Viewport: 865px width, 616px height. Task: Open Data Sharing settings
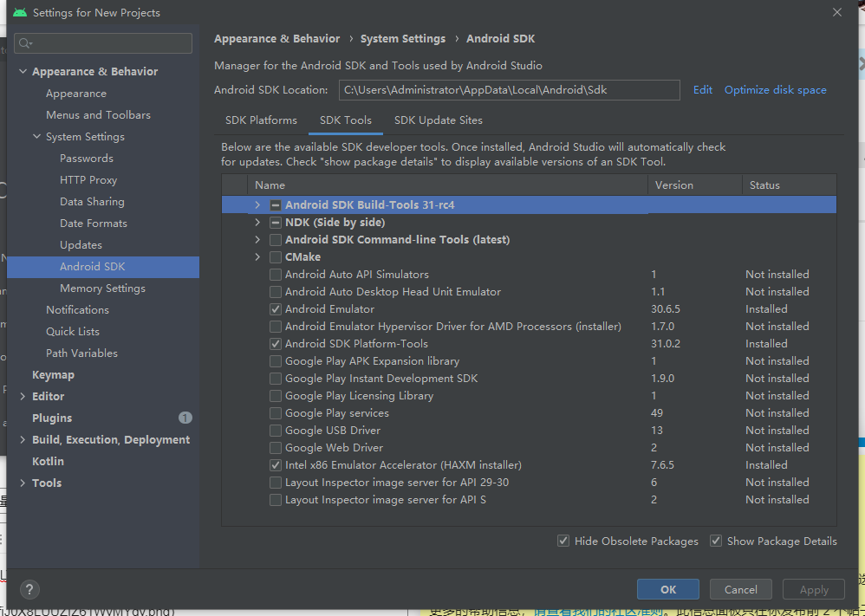point(92,202)
